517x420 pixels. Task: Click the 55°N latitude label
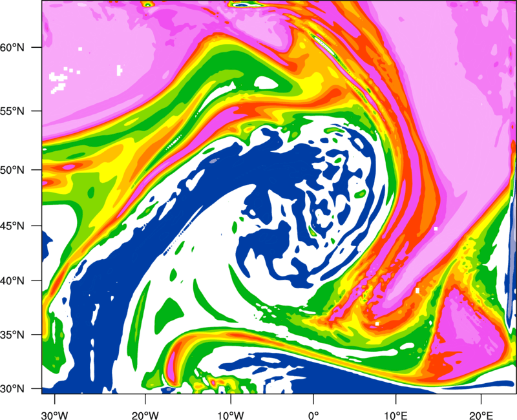click(12, 111)
